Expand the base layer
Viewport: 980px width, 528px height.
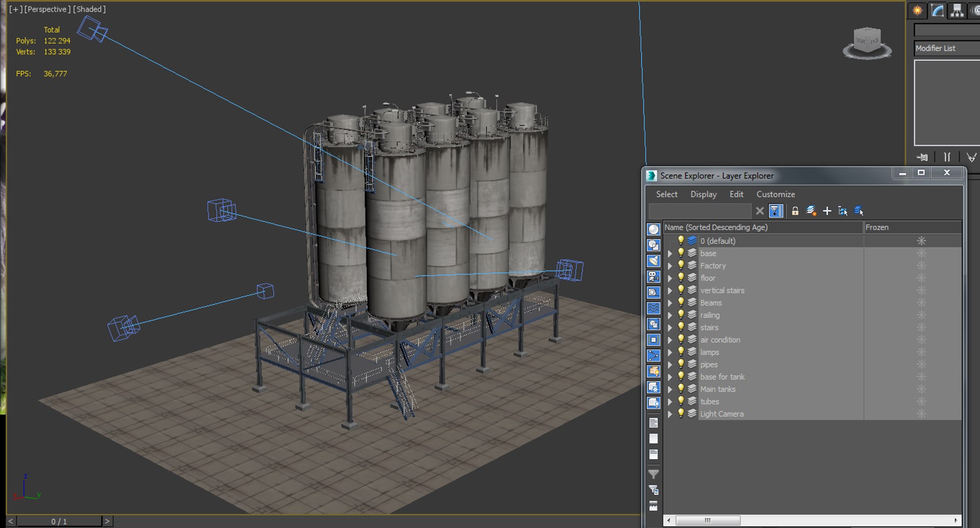click(x=670, y=254)
